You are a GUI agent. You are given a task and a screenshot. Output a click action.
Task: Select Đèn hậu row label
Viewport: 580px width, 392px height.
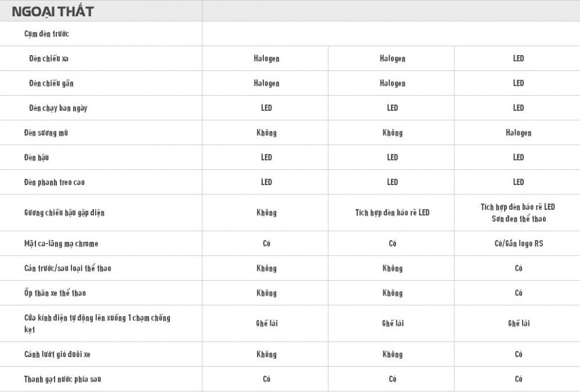[36, 158]
